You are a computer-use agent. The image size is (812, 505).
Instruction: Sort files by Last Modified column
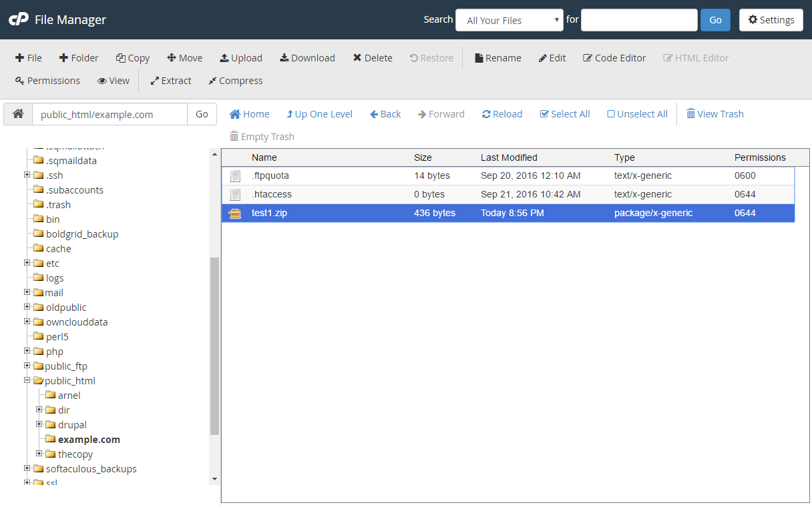tap(509, 157)
